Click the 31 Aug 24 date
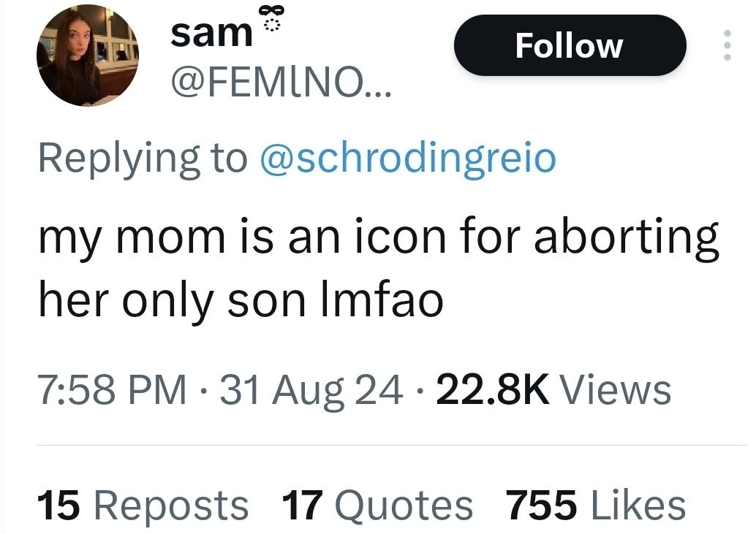Screen dimensions: 756x534 tap(311, 389)
